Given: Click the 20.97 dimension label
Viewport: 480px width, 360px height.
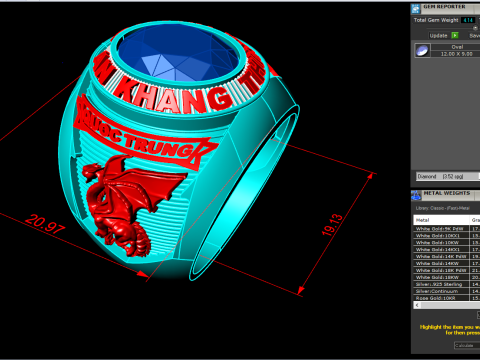Looking at the screenshot, I should (45, 223).
